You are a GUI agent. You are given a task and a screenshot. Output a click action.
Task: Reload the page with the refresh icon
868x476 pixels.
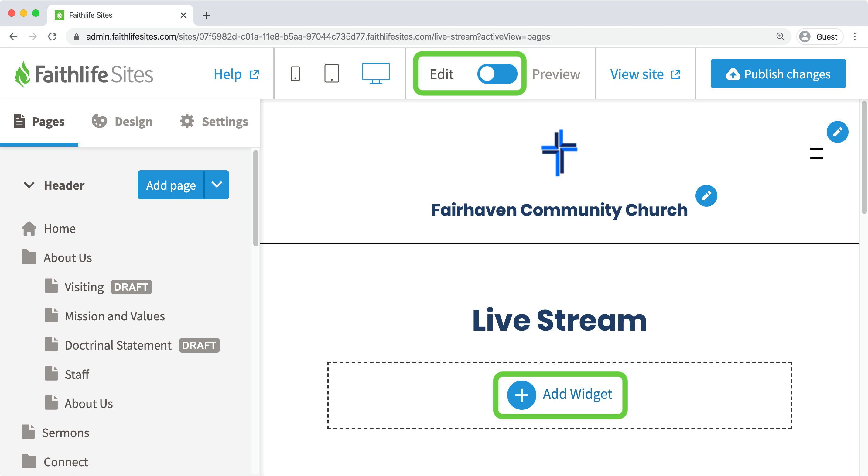point(52,36)
